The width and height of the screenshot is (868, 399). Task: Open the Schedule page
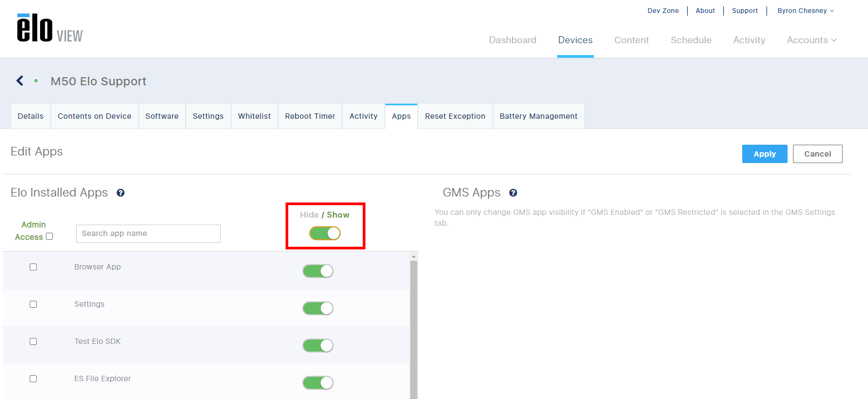[691, 40]
